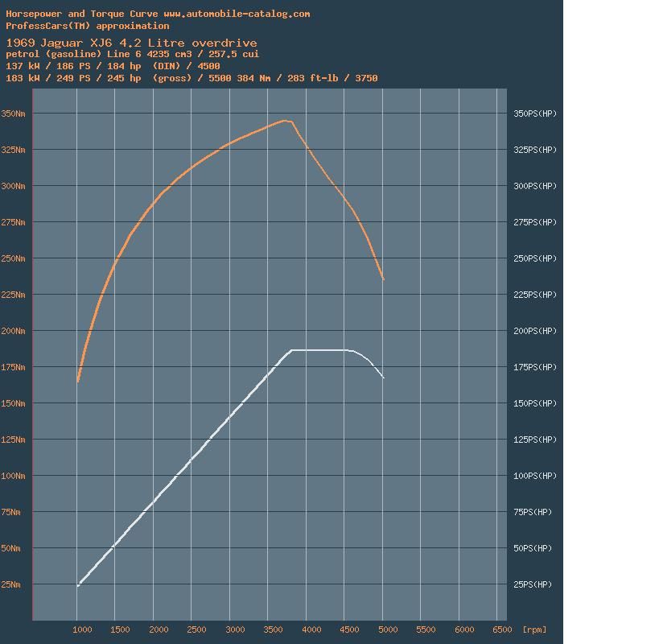Viewport: 659px width, 644px height.
Task: Click the '100PS(HP)' power axis label
Action: (x=535, y=476)
